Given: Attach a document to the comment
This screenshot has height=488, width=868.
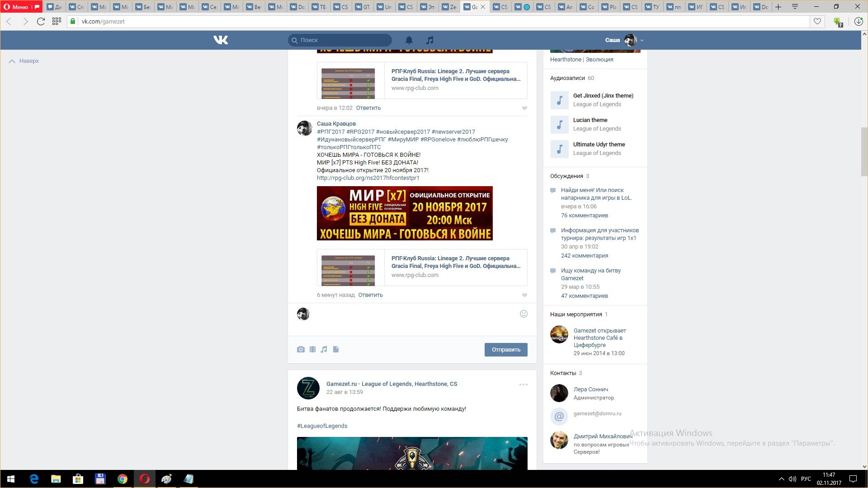Looking at the screenshot, I should pyautogui.click(x=336, y=349).
